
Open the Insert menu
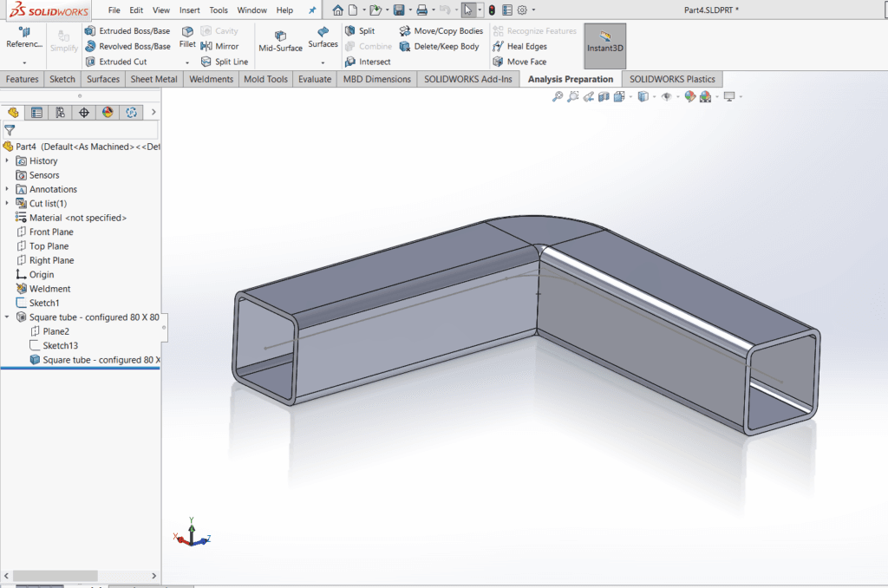click(189, 10)
